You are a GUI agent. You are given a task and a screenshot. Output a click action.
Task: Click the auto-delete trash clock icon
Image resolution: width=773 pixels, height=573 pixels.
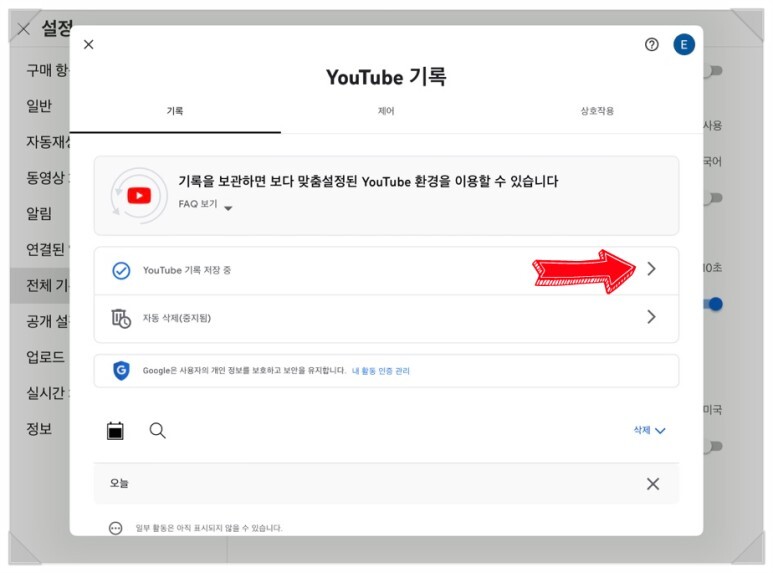121,318
